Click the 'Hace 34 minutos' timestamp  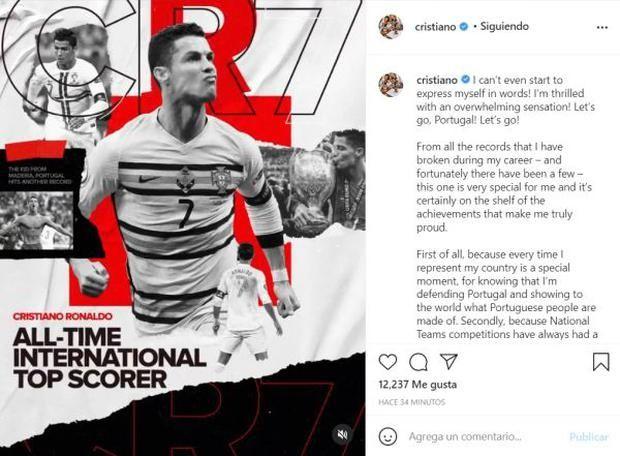(412, 402)
